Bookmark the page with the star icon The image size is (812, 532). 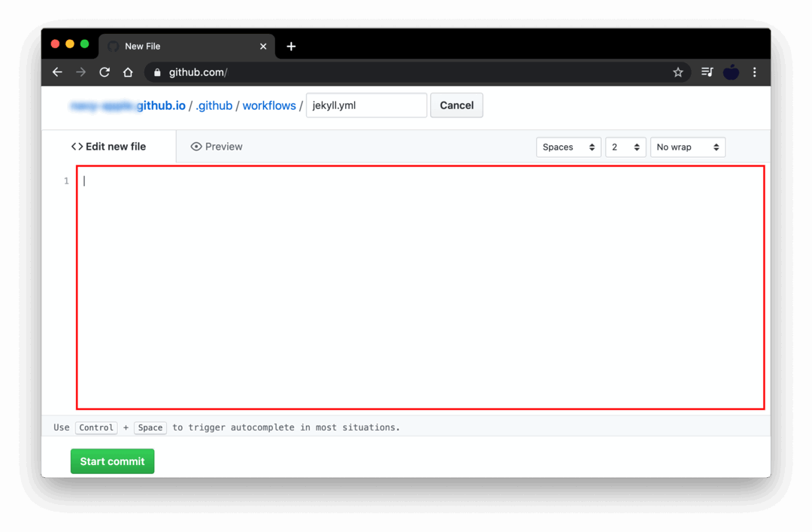click(x=678, y=72)
